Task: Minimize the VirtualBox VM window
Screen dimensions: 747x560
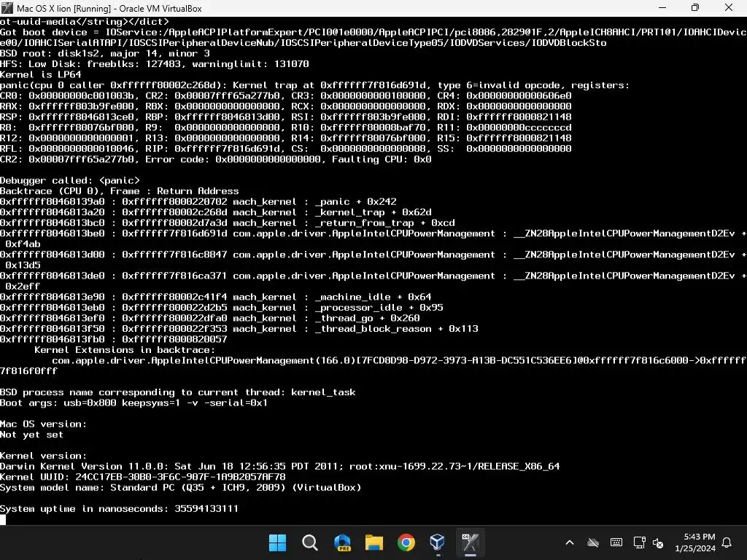Action: coord(662,8)
